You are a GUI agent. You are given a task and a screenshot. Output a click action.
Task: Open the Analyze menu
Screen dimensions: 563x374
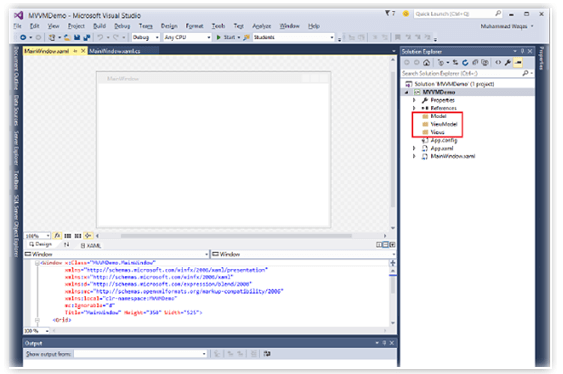[x=261, y=26]
